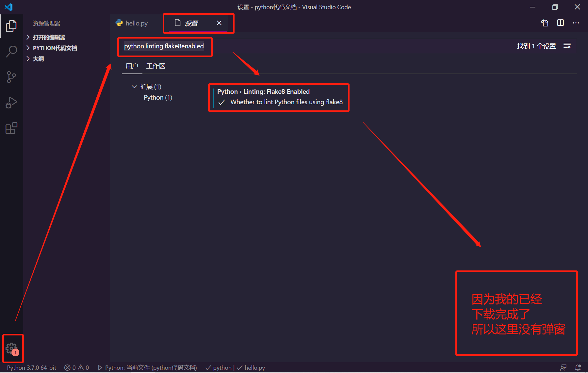Switch to the 工作区 settings tab
This screenshot has width=588, height=373.
tap(156, 66)
